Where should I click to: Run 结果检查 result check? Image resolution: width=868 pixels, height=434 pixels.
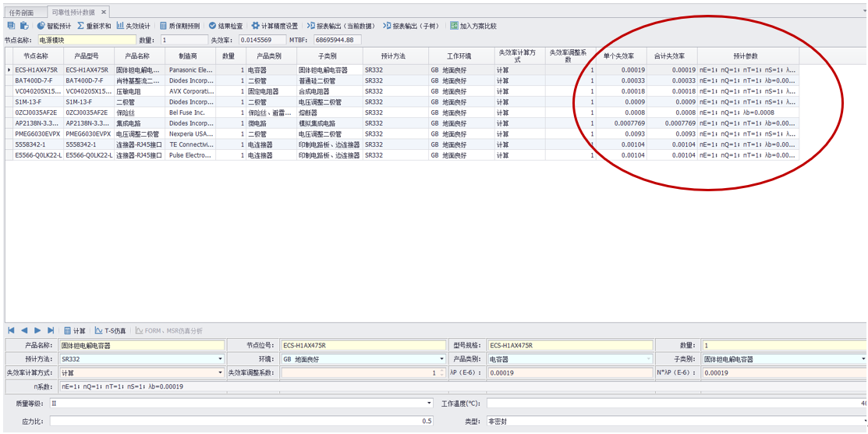point(225,26)
